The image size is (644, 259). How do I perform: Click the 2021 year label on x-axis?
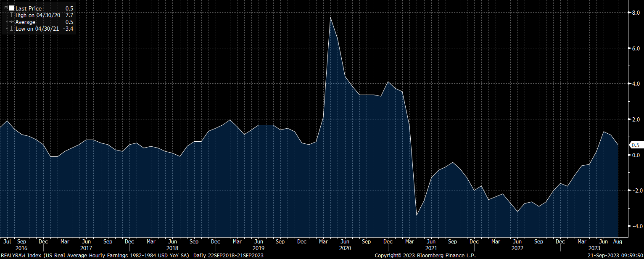[431, 248]
